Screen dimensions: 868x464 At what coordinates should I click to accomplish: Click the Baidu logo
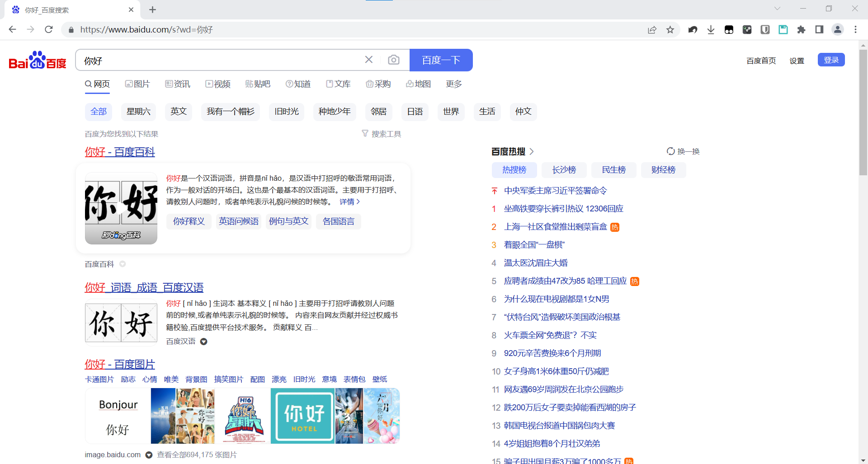tap(38, 60)
